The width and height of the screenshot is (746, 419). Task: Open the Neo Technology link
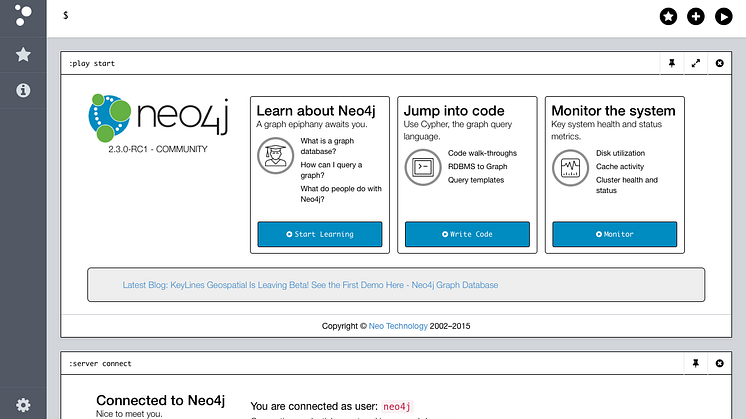tap(398, 326)
